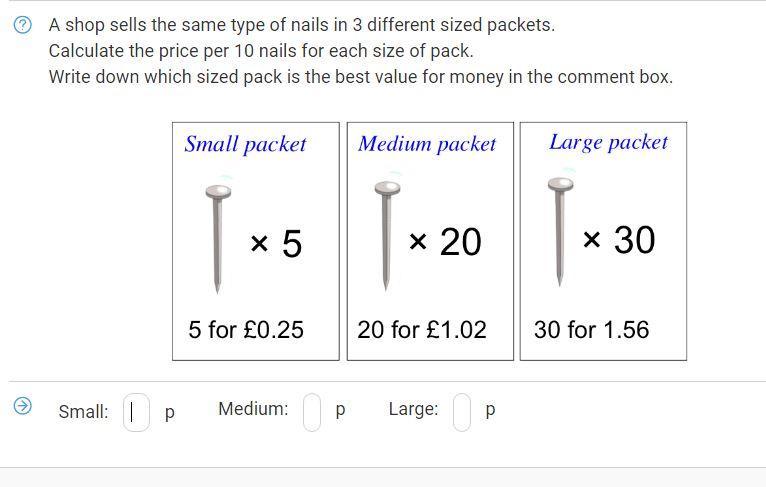The height and width of the screenshot is (487, 766).
Task: Click the "Small:" answer label
Action: coord(83,411)
